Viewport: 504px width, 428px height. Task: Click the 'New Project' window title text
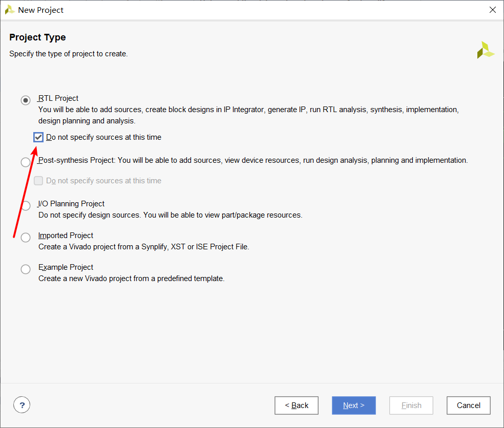coord(41,10)
